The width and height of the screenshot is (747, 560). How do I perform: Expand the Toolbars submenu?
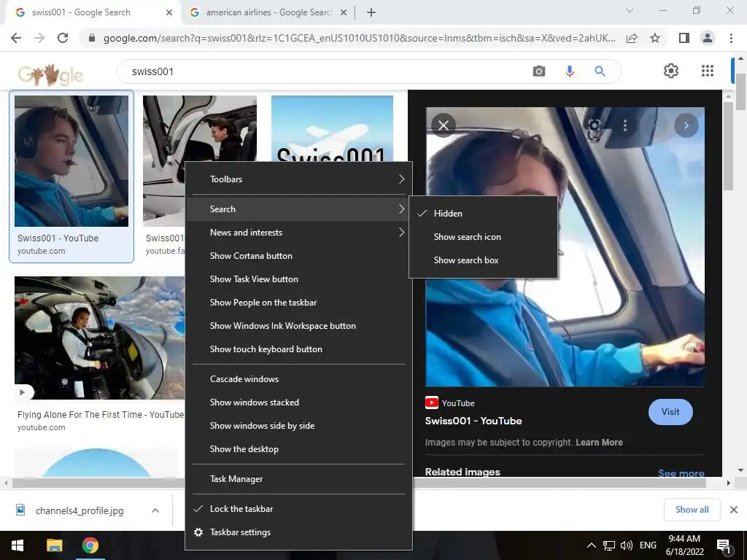298,179
